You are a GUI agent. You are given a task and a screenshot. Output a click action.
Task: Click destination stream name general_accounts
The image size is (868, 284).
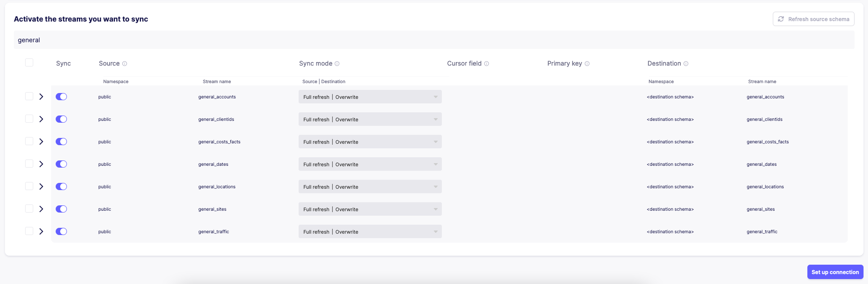click(x=765, y=97)
